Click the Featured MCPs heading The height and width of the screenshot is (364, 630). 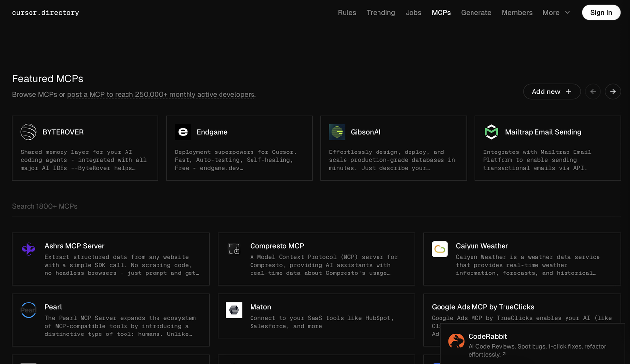48,79
